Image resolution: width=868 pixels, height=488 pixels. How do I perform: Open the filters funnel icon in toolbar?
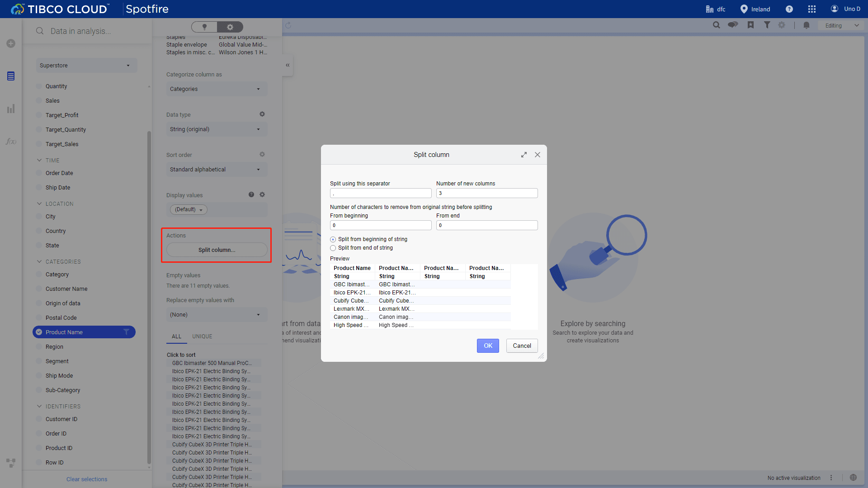tap(767, 25)
